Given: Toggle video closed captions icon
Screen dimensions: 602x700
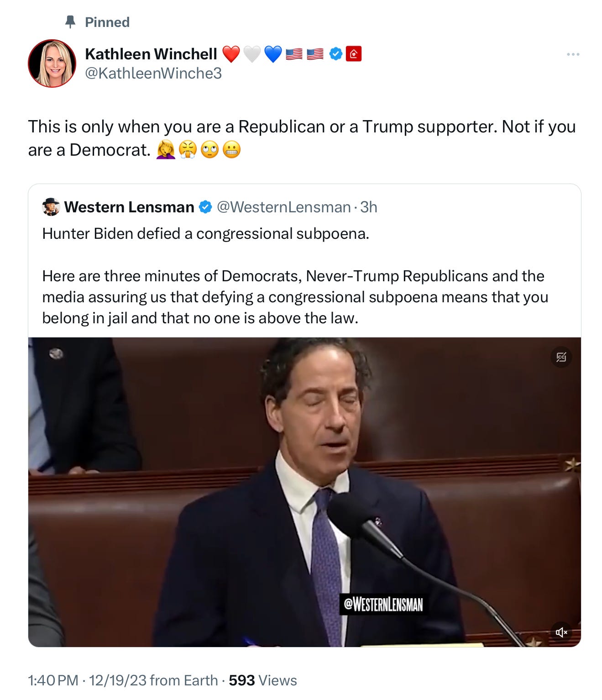Looking at the screenshot, I should (561, 357).
